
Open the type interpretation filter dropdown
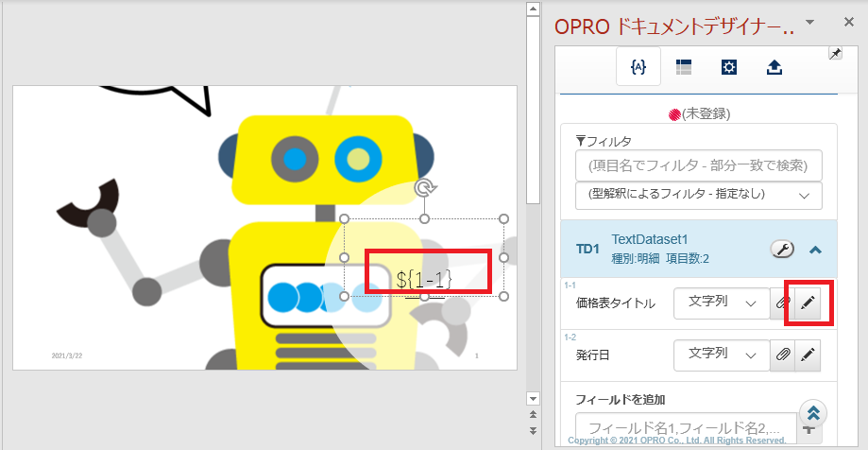[x=699, y=195]
